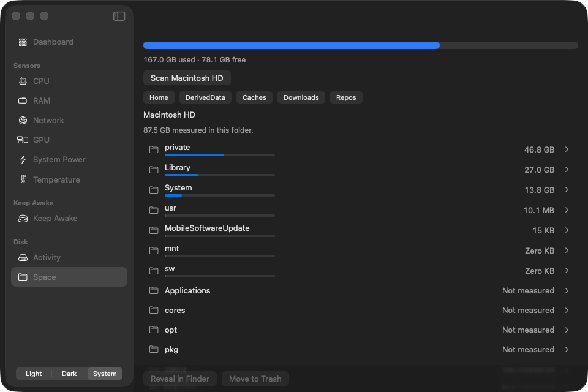Click the private folder size bar

(220, 155)
